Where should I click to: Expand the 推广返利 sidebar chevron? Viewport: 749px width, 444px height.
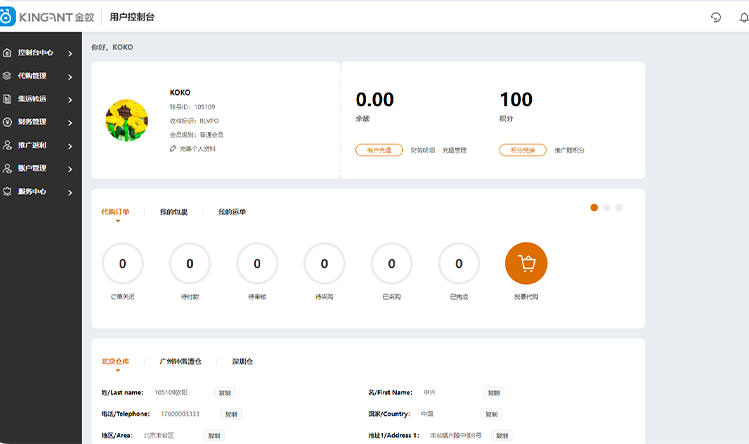coord(70,146)
